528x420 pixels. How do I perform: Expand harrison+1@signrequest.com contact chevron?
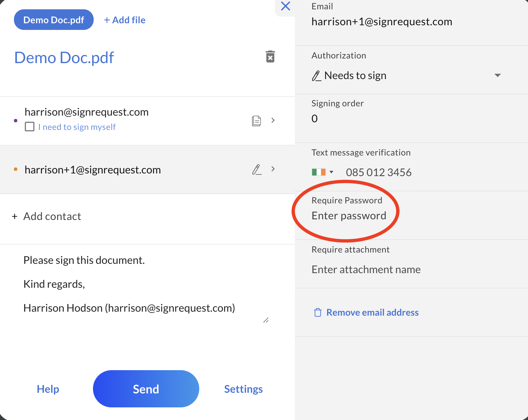pos(273,169)
